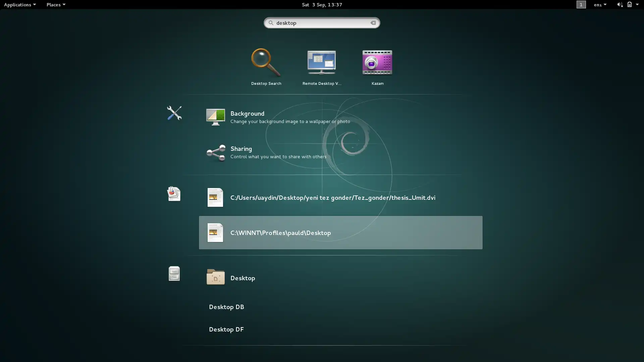
Task: Open the Documents search provider icon
Action: 174,194
